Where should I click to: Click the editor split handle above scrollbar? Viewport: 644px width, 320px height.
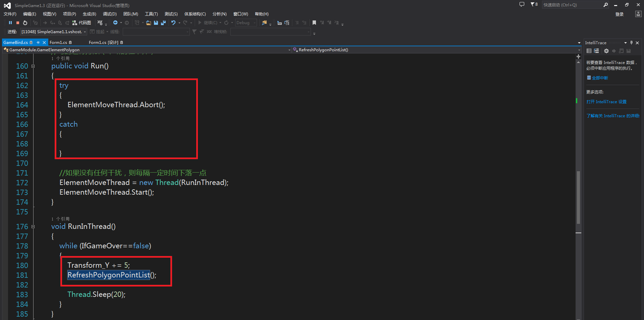pyautogui.click(x=578, y=56)
